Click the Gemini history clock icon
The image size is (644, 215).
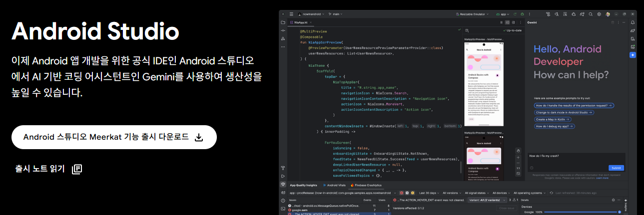532,168
